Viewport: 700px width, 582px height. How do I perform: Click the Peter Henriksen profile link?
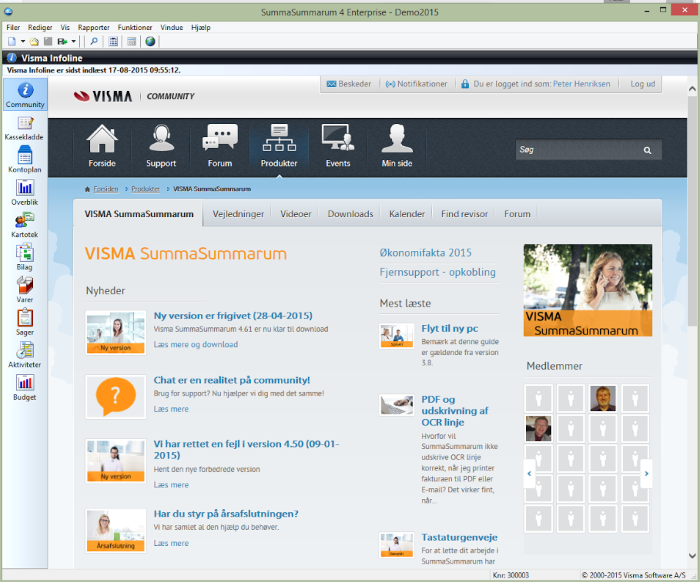[x=581, y=84]
